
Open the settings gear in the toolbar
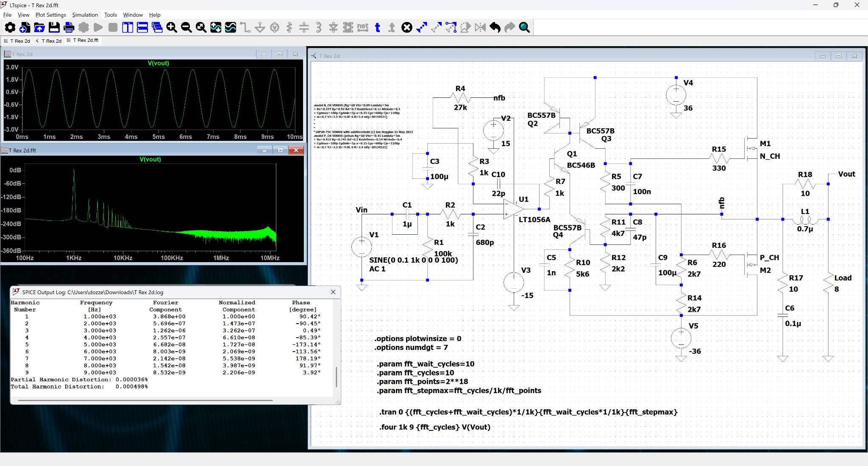coord(10,28)
